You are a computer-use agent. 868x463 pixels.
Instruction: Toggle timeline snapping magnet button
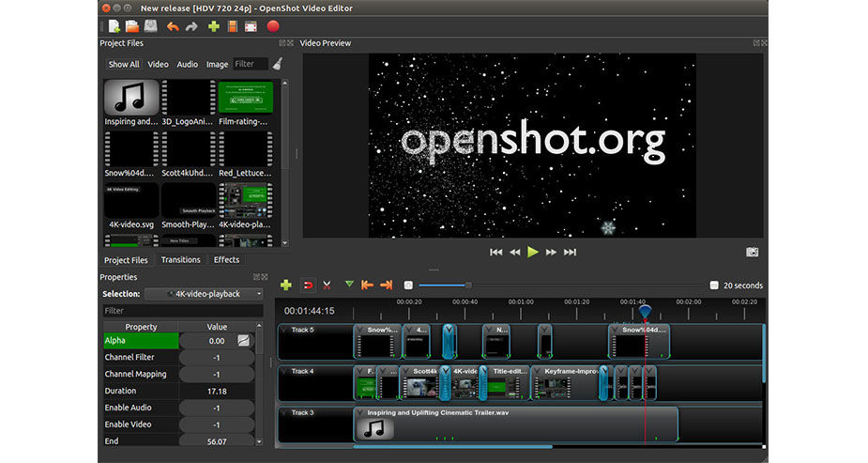tap(307, 285)
